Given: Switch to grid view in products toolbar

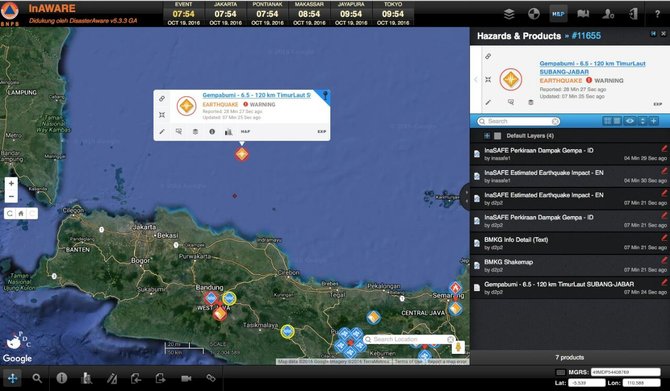Looking at the screenshot, I should [607, 121].
